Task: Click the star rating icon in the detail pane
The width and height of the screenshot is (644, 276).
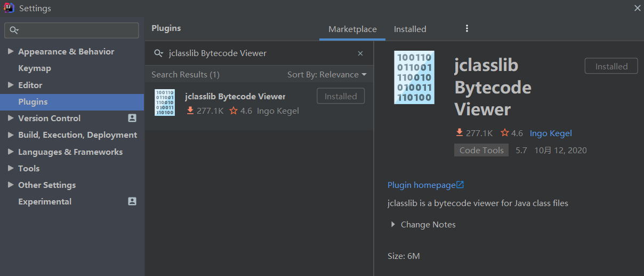Action: pyautogui.click(x=504, y=133)
